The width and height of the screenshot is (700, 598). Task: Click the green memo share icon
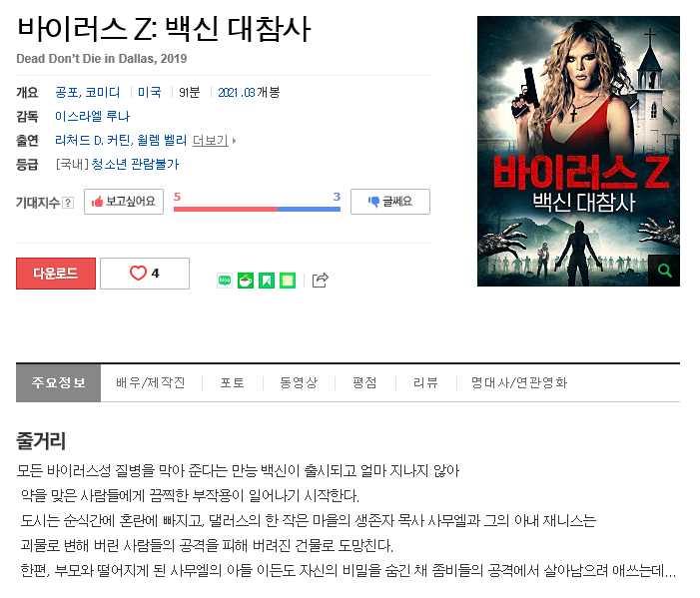click(288, 281)
